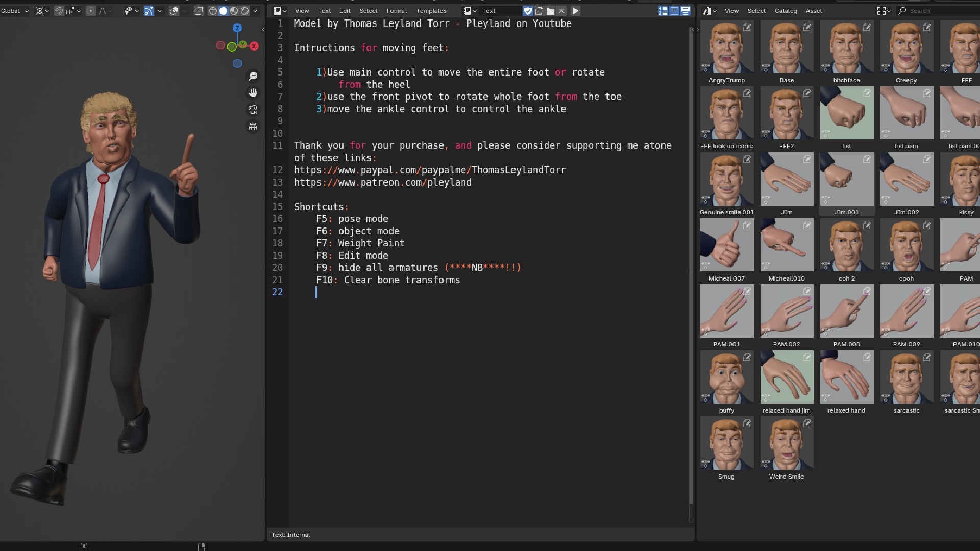Open asset browser display mode dropdown

pyautogui.click(x=884, y=11)
